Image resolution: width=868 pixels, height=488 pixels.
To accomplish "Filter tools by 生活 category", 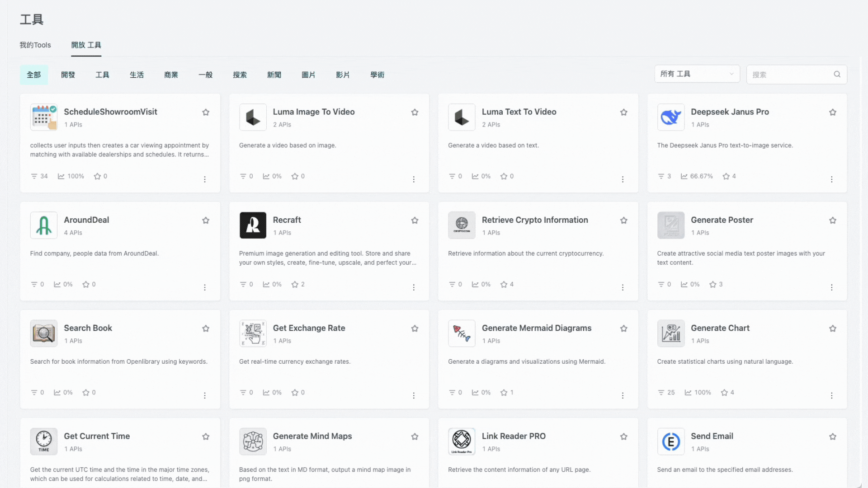I will pos(137,75).
